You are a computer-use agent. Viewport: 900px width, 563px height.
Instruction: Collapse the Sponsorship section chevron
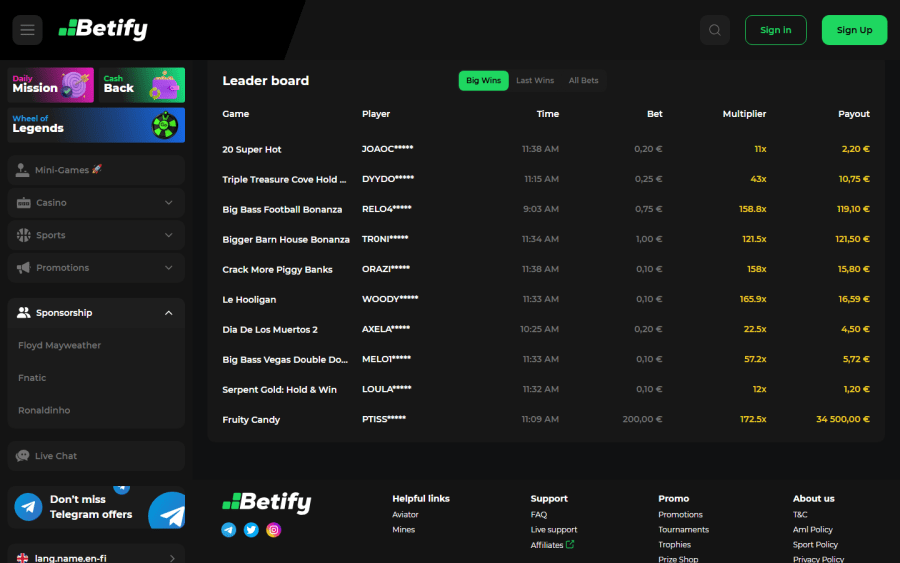[169, 313]
